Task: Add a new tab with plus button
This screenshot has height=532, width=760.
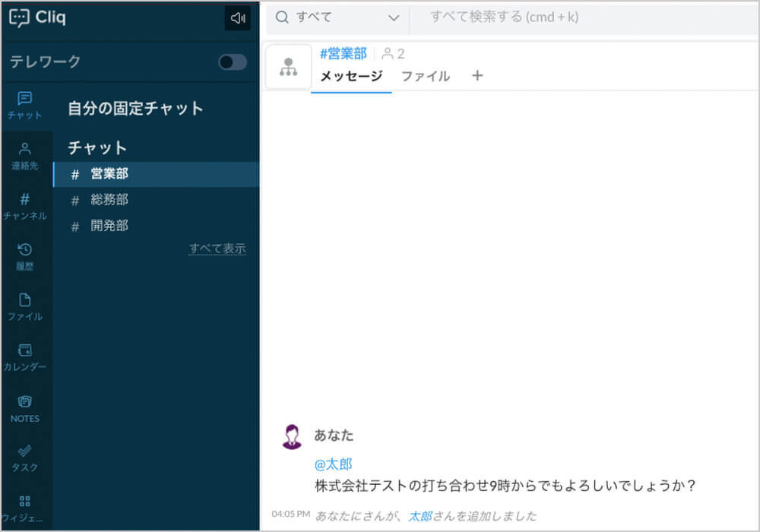Action: coord(477,75)
